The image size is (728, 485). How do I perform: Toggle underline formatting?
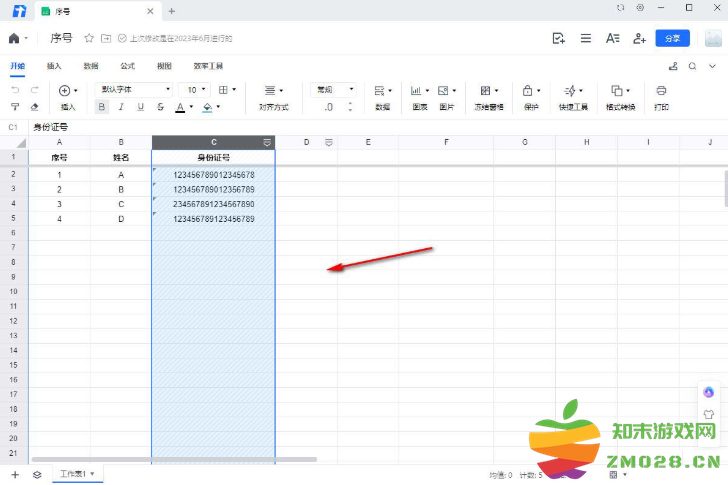(141, 106)
